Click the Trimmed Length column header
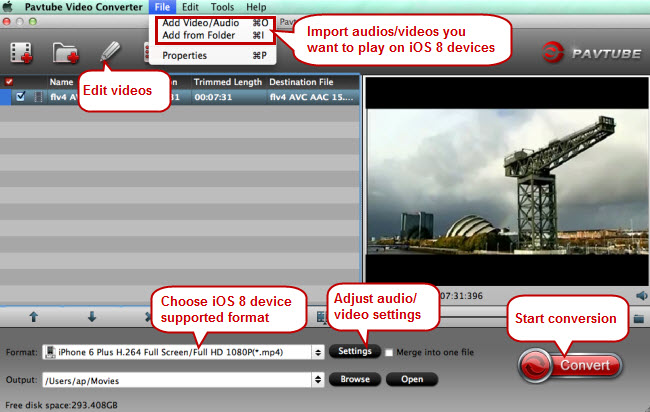 [228, 82]
